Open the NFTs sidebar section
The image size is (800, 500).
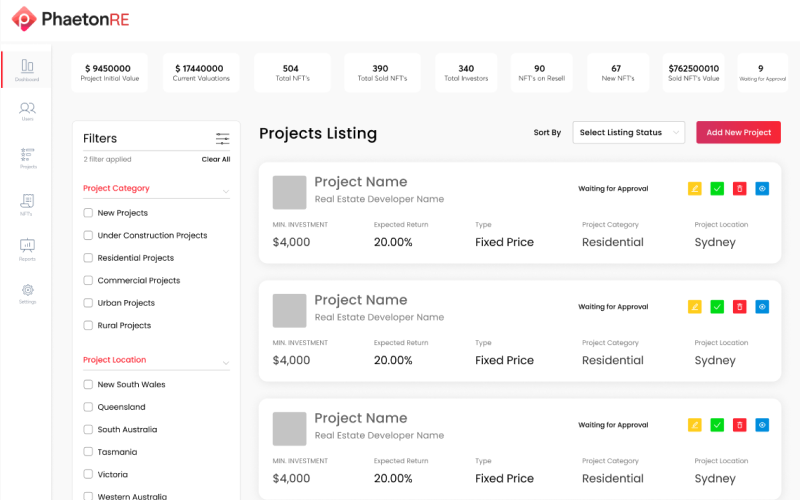pyautogui.click(x=27, y=204)
